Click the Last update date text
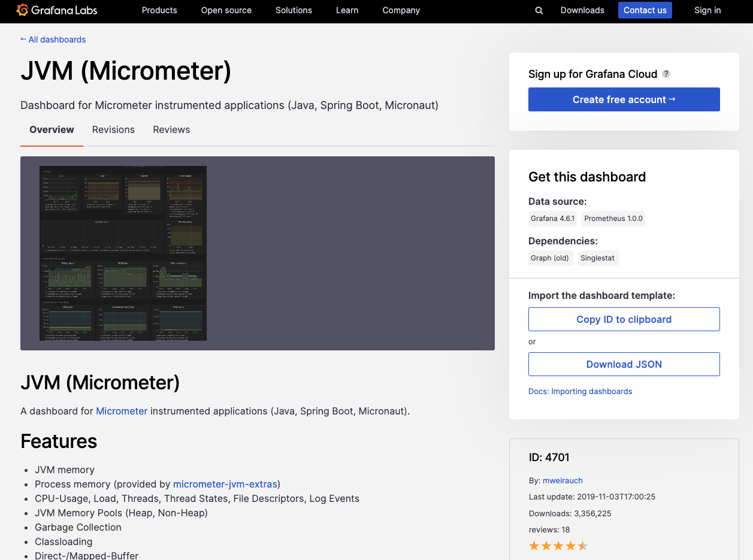This screenshot has height=560, width=753. (592, 497)
